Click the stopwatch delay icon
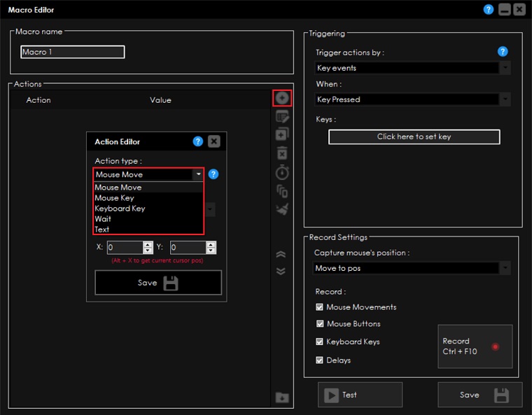The image size is (532, 415). click(282, 172)
